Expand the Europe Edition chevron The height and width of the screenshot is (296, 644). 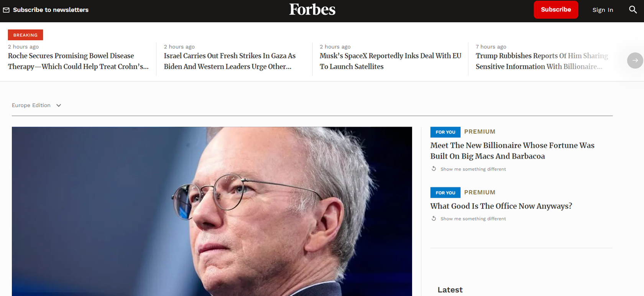(x=59, y=105)
